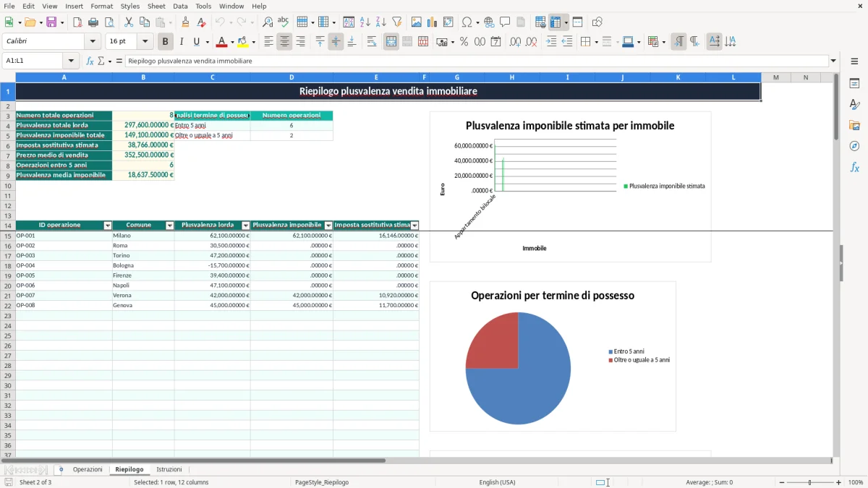Screen dimensions: 868x488
Task: Open the Function Wizard fx icon
Action: (x=90, y=61)
